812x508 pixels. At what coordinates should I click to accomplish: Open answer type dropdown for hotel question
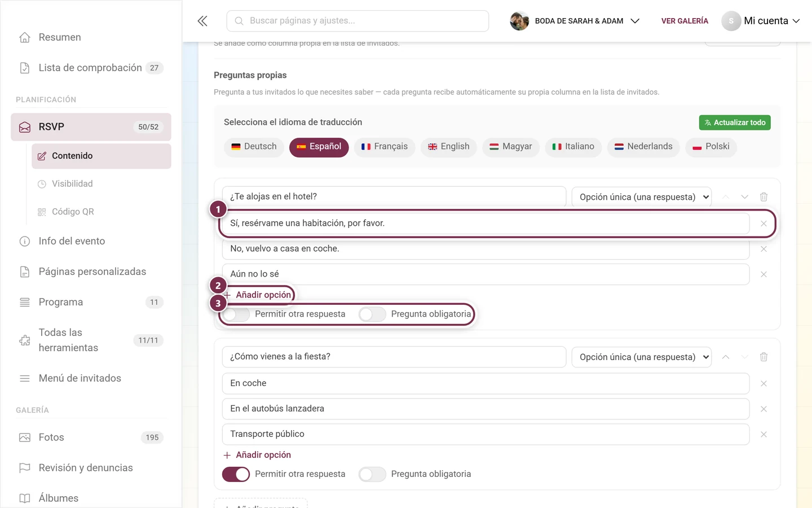click(x=642, y=197)
